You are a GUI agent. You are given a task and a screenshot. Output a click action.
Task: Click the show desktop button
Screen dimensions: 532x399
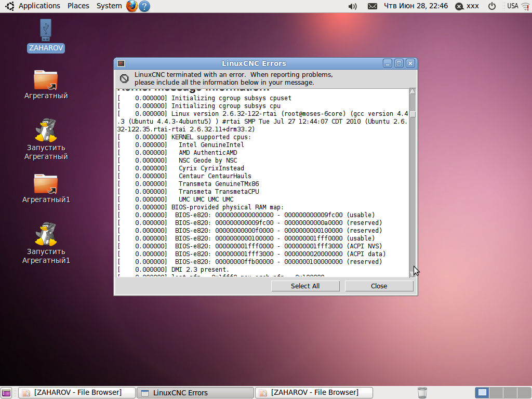6,393
